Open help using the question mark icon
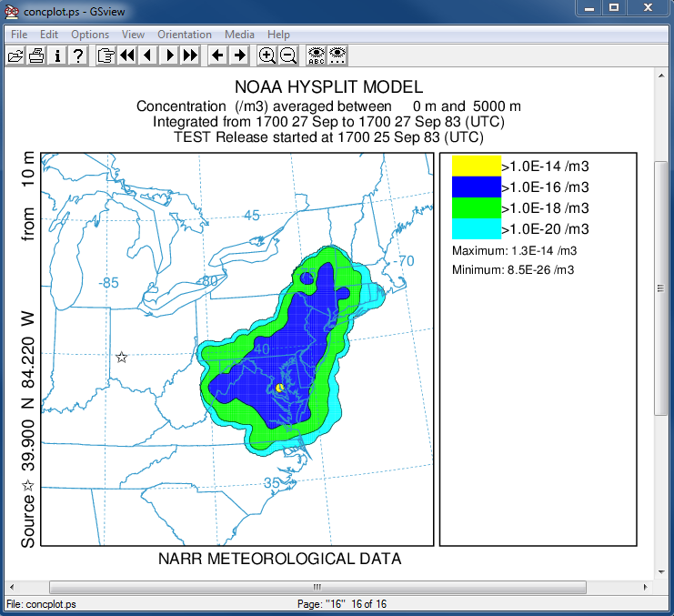 [79, 56]
